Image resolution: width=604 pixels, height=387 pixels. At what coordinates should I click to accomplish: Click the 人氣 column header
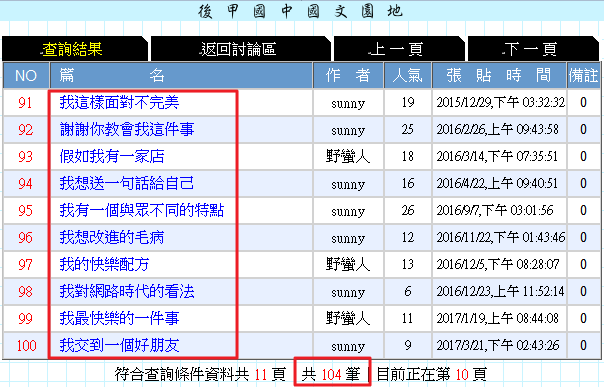tap(408, 75)
